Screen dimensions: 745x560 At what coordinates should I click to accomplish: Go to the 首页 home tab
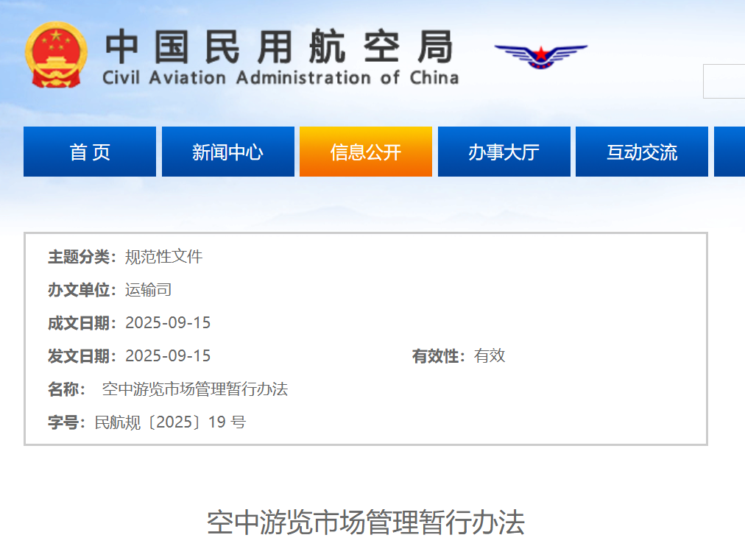90,152
